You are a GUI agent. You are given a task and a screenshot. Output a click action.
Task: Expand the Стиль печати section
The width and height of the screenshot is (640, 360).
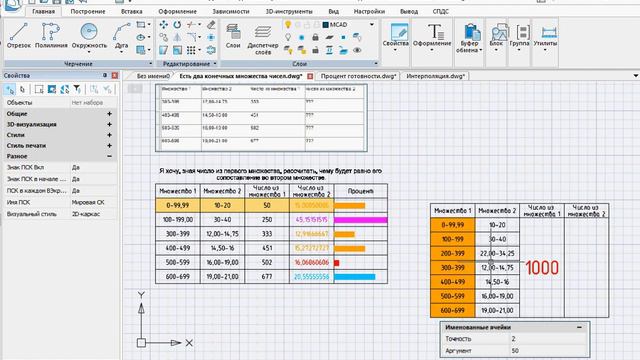109,146
